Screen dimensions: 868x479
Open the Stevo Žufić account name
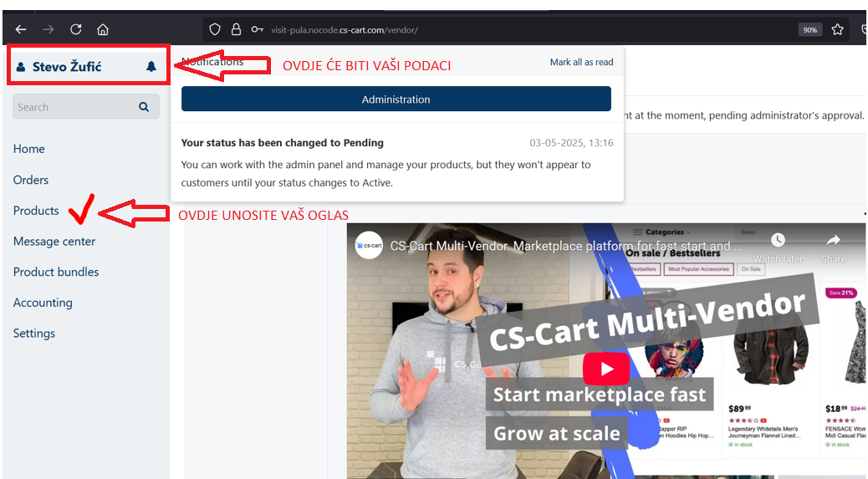[67, 67]
